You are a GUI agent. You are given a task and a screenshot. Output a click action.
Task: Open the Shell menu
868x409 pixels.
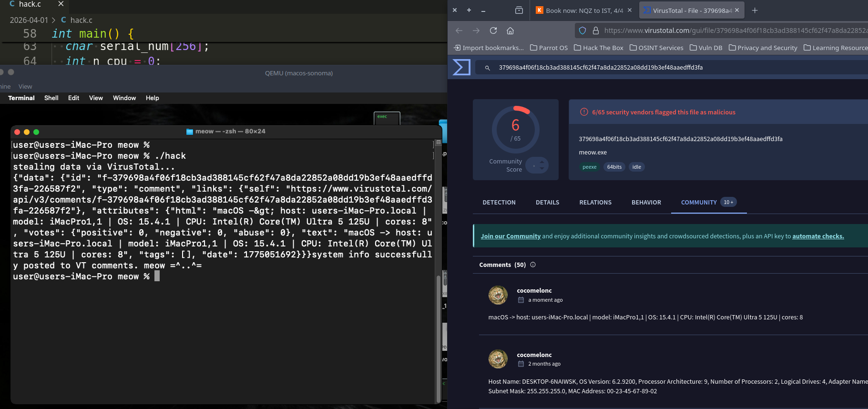(x=51, y=98)
